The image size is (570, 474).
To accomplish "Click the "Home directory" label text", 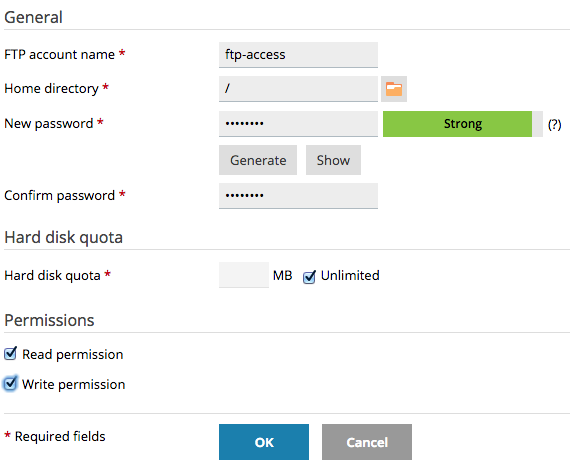I will tap(51, 88).
